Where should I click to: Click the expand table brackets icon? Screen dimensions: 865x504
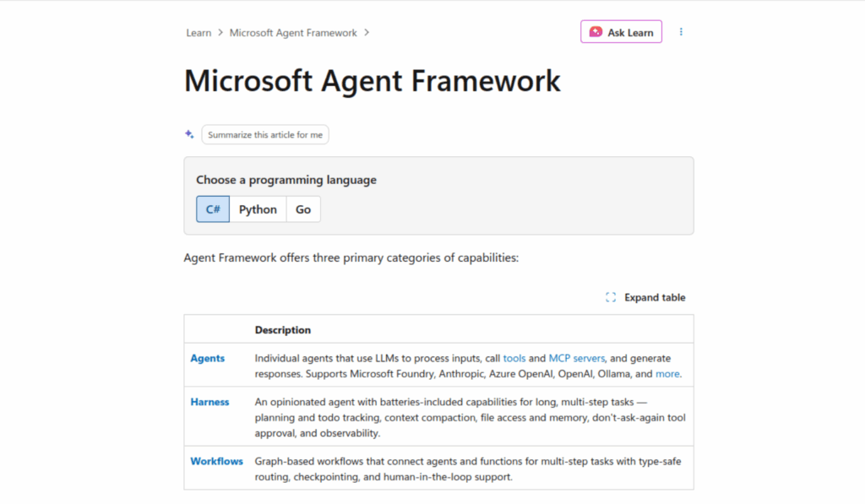pyautogui.click(x=611, y=298)
